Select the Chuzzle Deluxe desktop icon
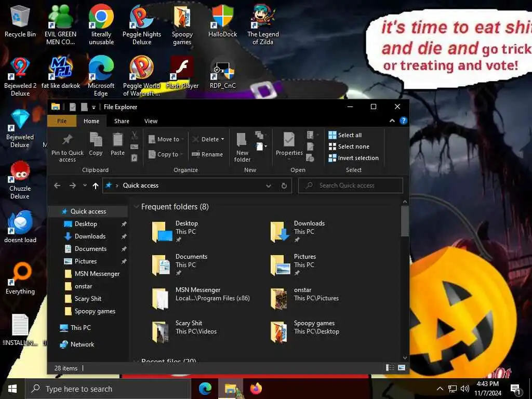Viewport: 532px width, 399px height. click(x=20, y=180)
